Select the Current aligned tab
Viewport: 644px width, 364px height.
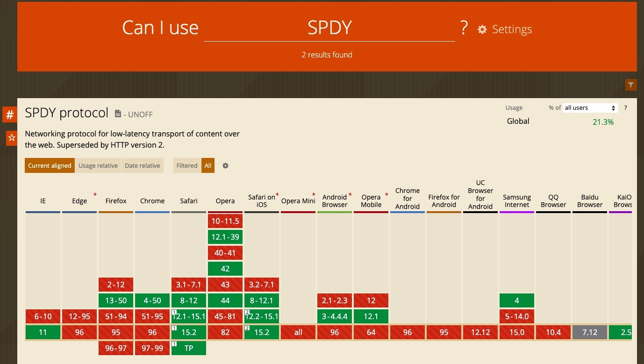[50, 165]
